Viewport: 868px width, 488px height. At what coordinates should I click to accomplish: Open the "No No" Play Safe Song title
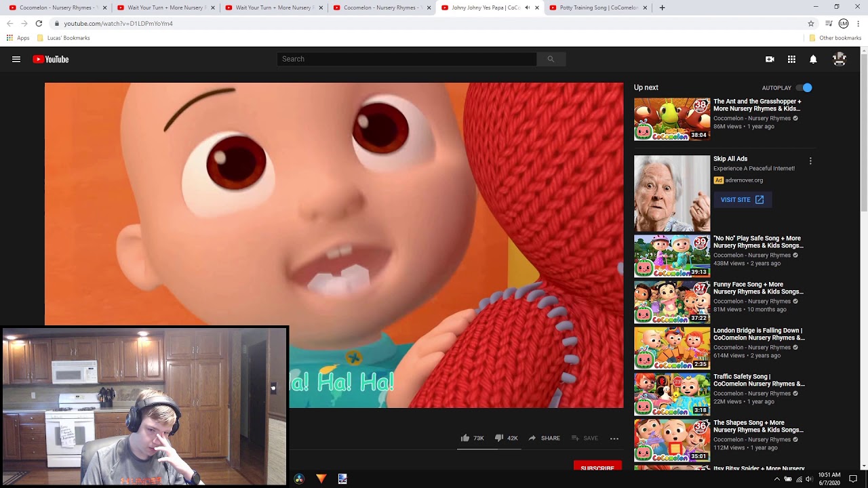pyautogui.click(x=758, y=242)
